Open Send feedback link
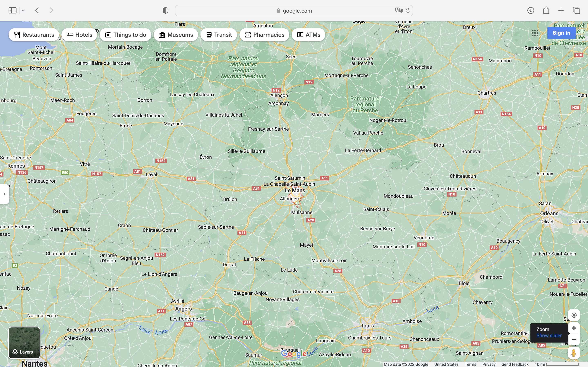Viewport: 588px width, 367px height. coord(515,364)
